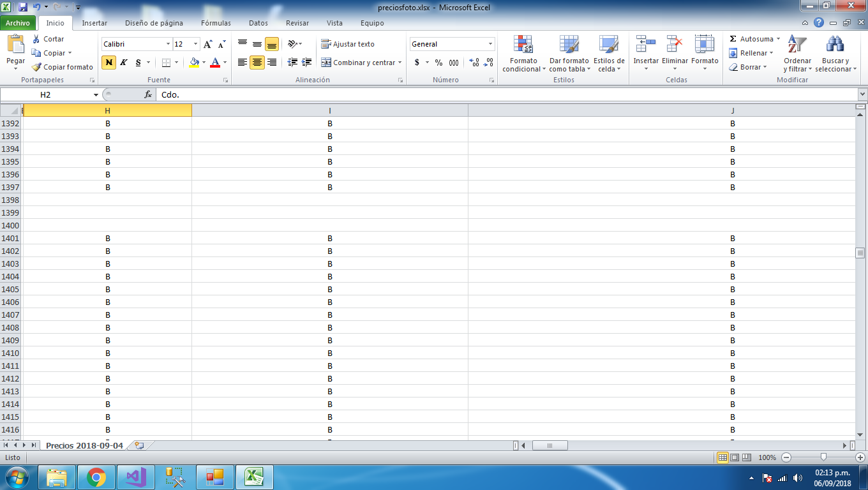Increase indent in the cell
The image size is (868, 490).
307,63
